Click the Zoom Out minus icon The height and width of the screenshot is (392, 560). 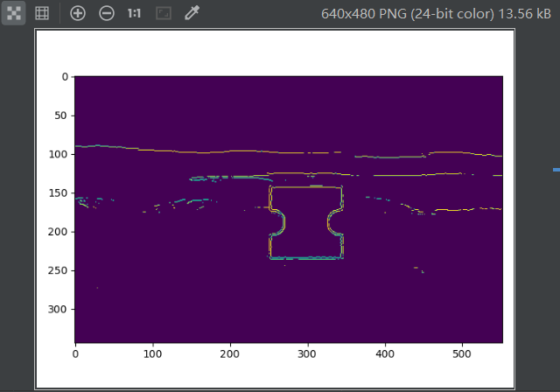(x=106, y=13)
